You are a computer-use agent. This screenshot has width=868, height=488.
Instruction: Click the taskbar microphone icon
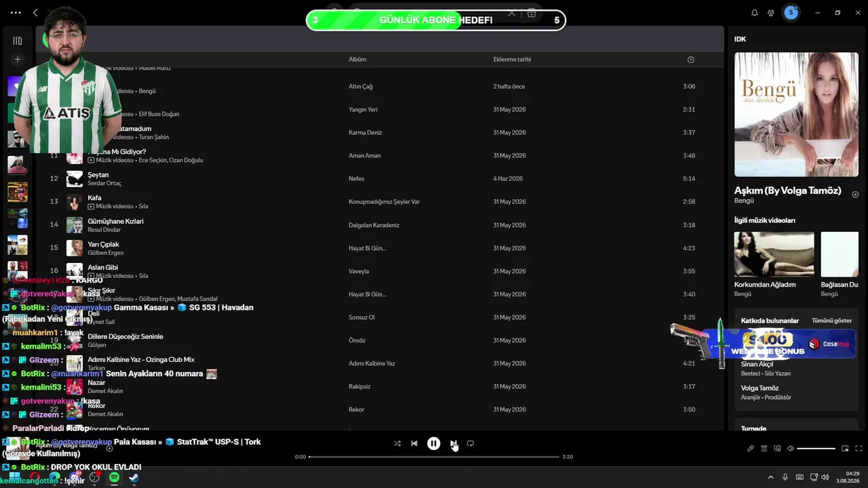pyautogui.click(x=785, y=478)
